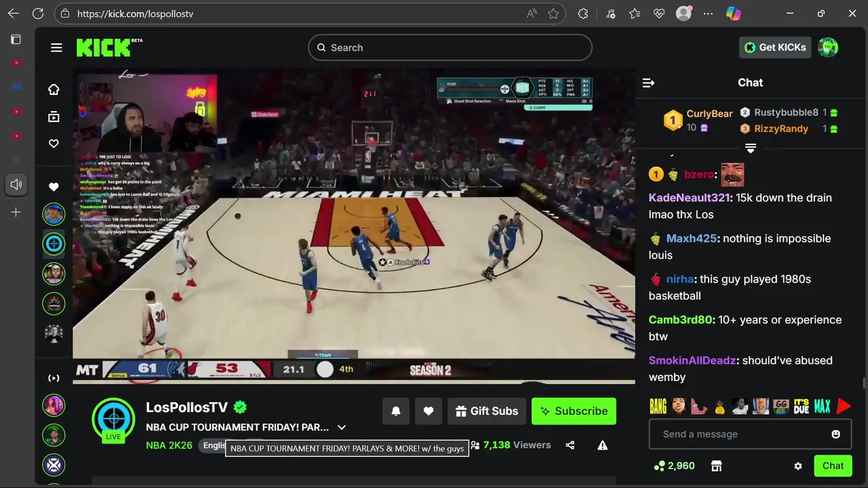Image resolution: width=868 pixels, height=488 pixels.
Task: Insert the IT'S DUE emote
Action: pyautogui.click(x=802, y=406)
